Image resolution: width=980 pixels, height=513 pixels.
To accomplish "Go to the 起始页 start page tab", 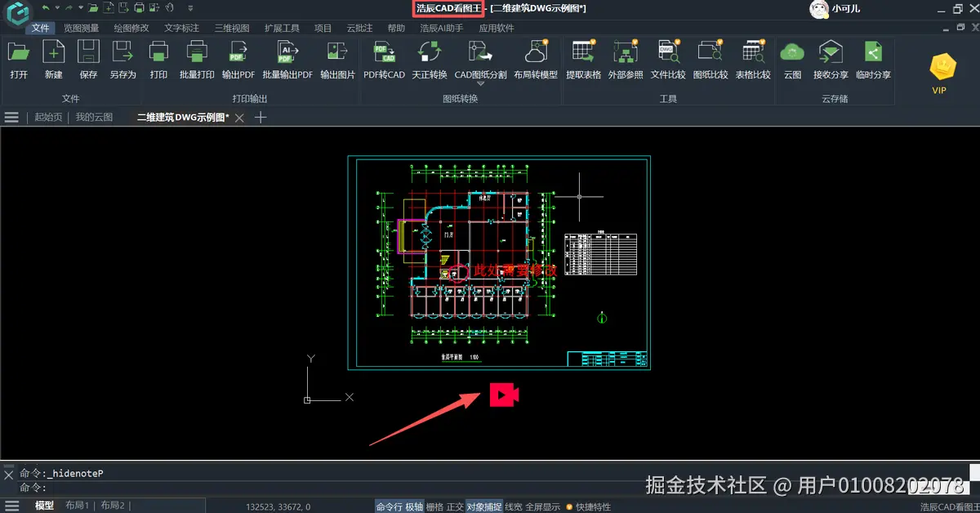I will click(48, 118).
